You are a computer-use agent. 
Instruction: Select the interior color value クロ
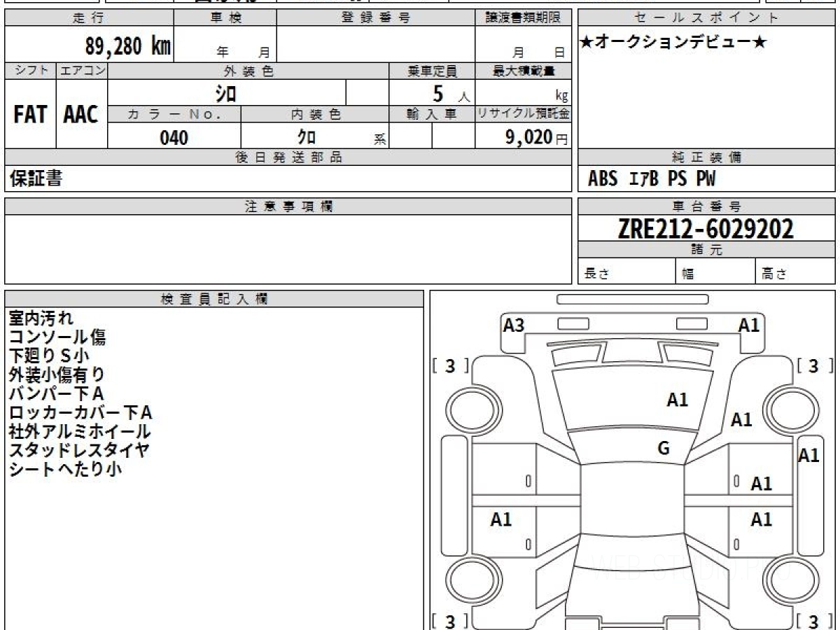pos(307,137)
